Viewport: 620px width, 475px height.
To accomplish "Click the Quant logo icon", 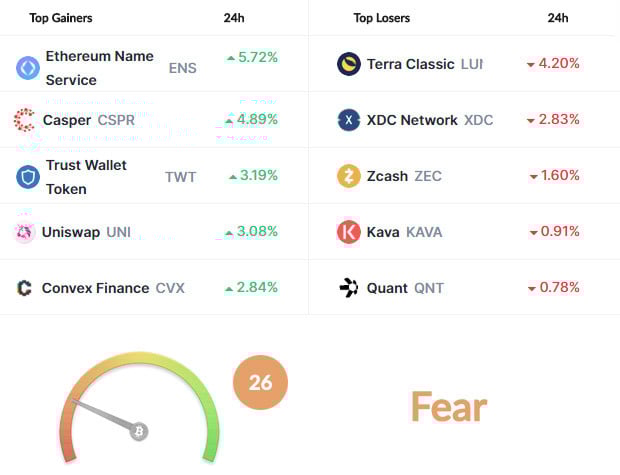I will pyautogui.click(x=349, y=288).
